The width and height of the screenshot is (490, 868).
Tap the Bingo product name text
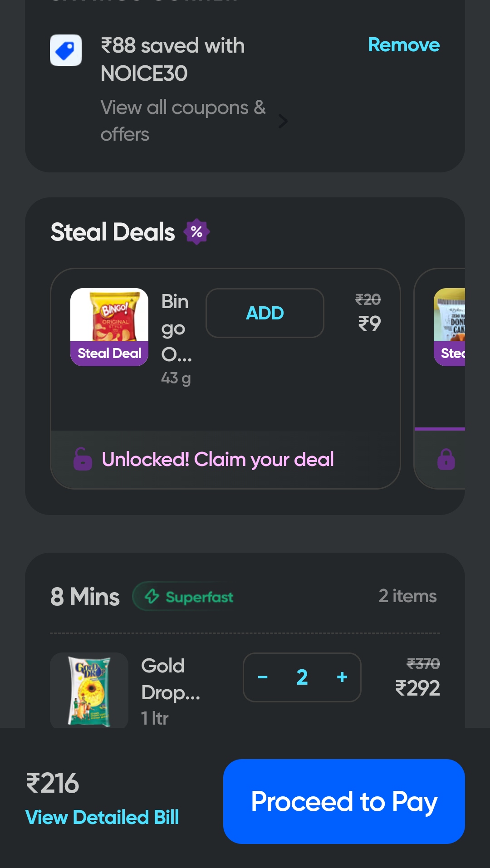click(176, 328)
